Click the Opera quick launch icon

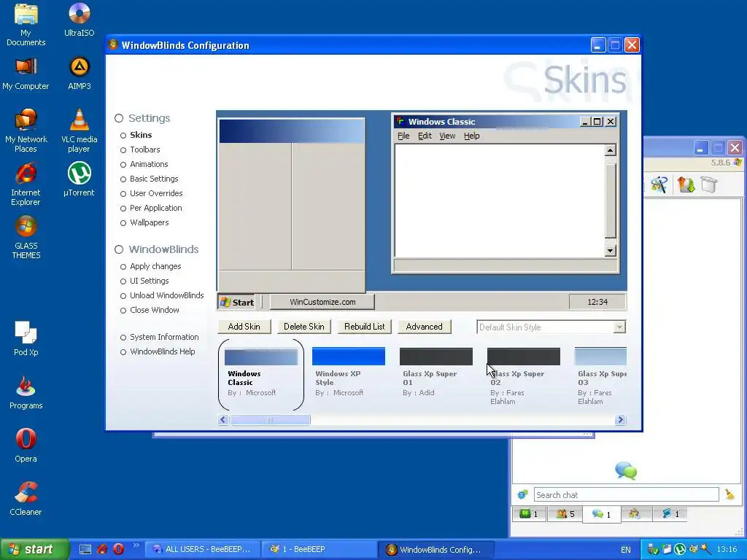(x=119, y=550)
